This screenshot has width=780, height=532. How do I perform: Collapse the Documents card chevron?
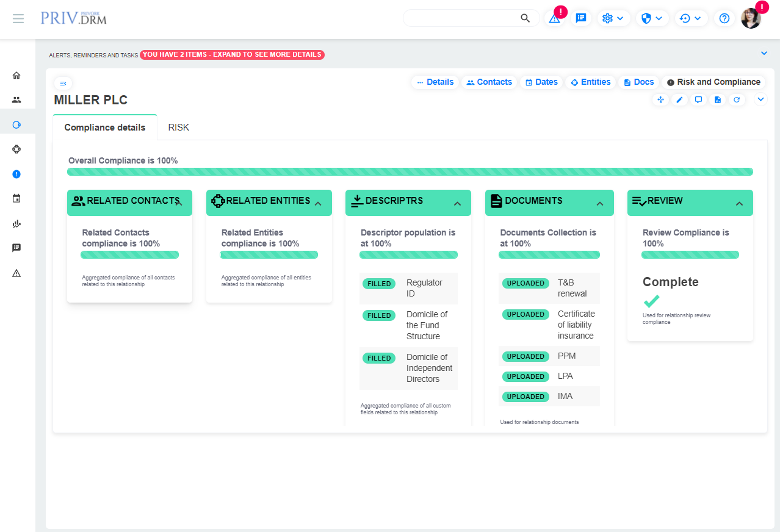coord(599,204)
